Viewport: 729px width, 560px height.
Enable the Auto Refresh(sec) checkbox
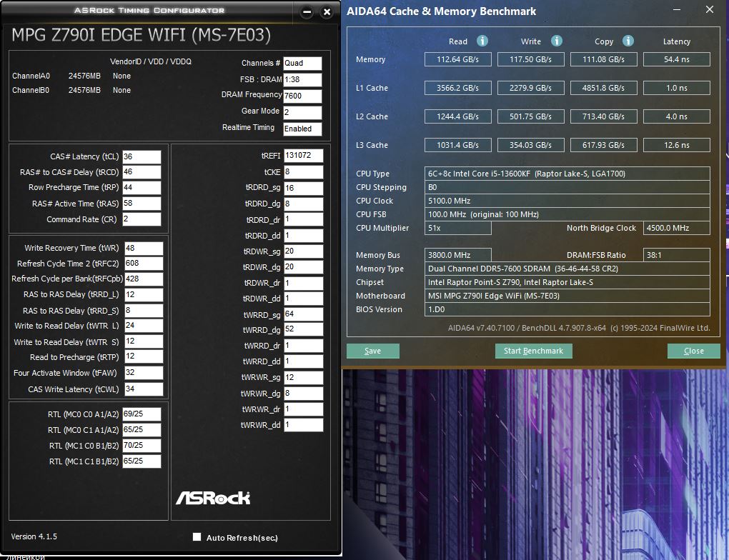[x=197, y=536]
